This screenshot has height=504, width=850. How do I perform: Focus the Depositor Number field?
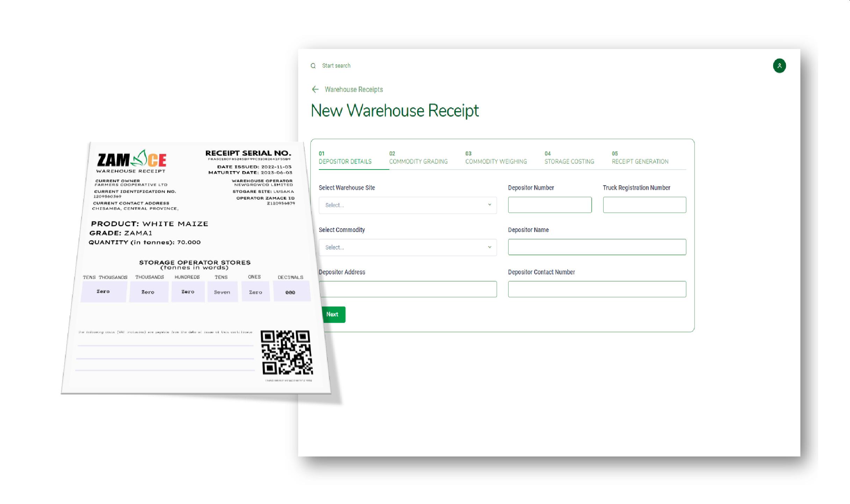point(549,205)
